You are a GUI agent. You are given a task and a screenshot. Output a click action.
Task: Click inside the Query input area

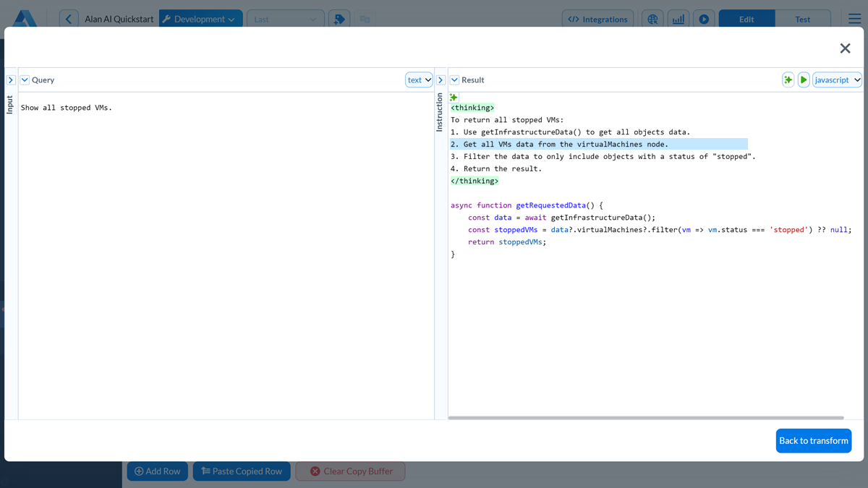tap(217, 217)
